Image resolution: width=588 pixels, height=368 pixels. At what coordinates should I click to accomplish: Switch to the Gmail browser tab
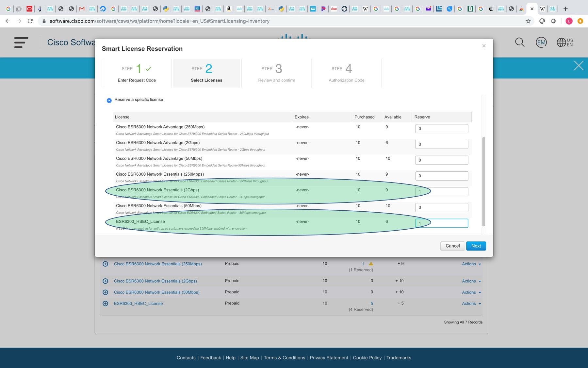(x=82, y=9)
